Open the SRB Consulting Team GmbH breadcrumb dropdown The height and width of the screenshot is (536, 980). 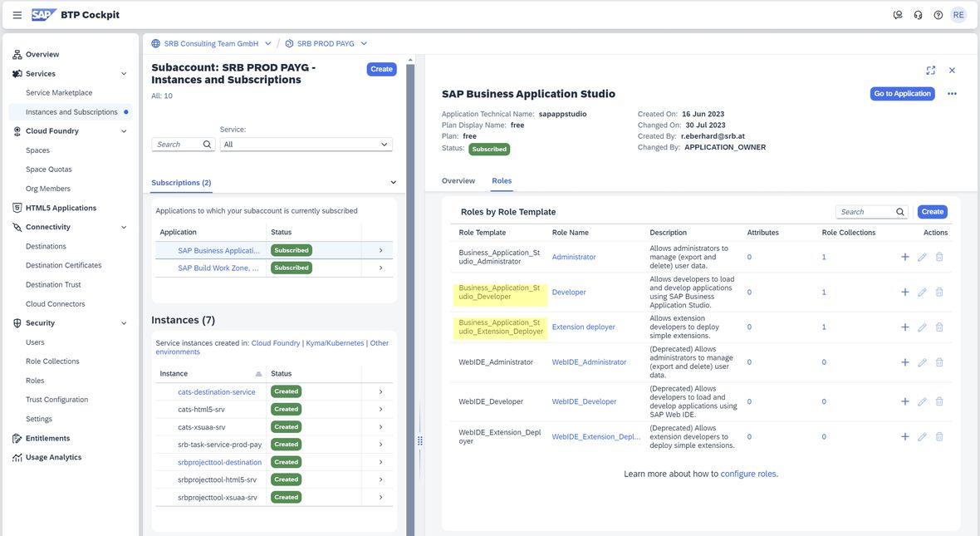[267, 44]
